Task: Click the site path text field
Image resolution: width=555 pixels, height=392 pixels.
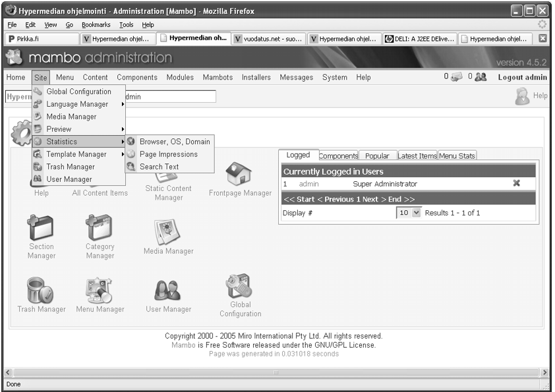Action: pos(111,97)
